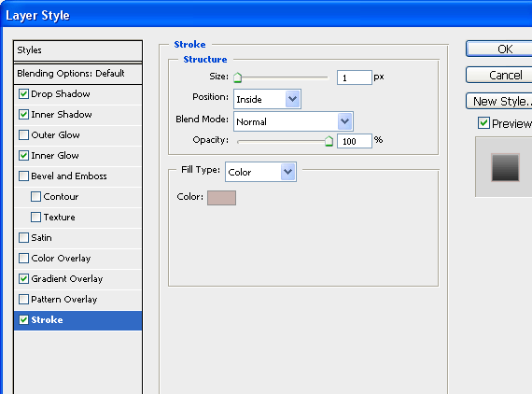
Task: Check the Contour sub-option checkbox
Action: pyautogui.click(x=36, y=196)
